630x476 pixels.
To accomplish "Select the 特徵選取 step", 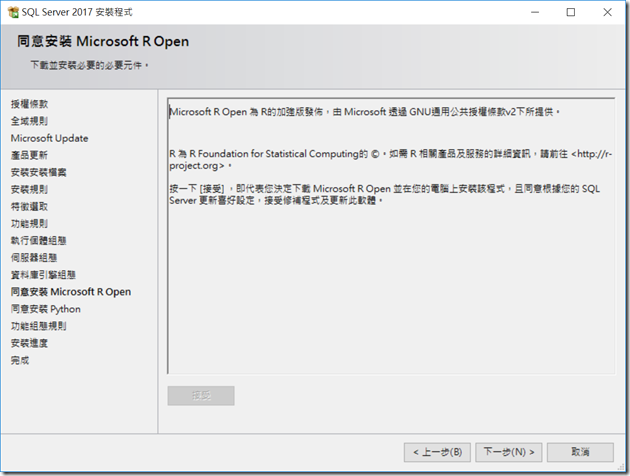I will click(x=29, y=206).
